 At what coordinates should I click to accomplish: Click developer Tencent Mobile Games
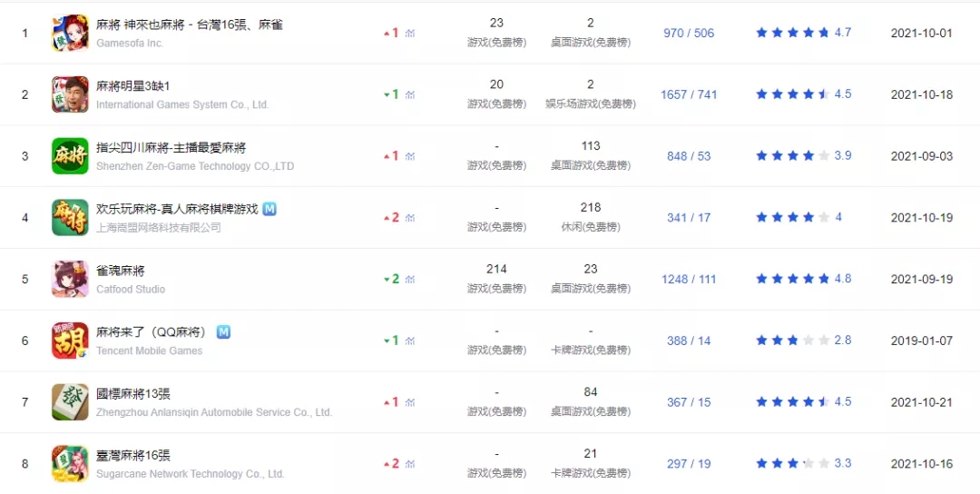point(150,351)
